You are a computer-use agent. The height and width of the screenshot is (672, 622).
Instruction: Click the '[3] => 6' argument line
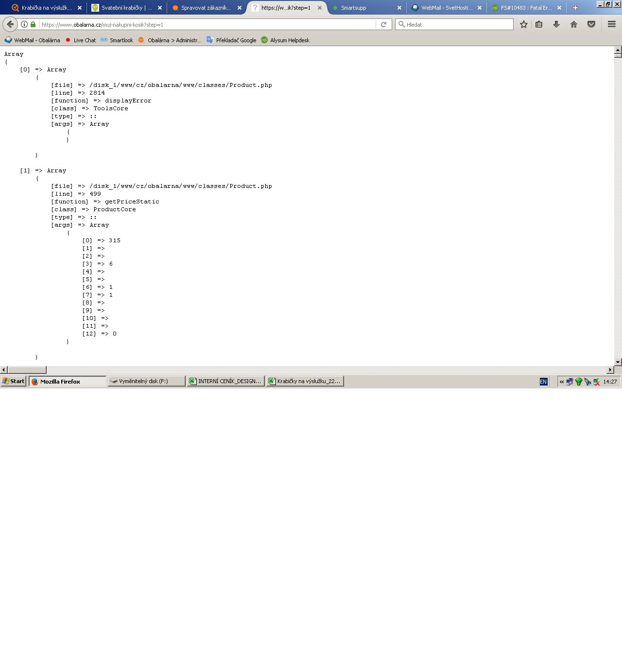tap(98, 264)
